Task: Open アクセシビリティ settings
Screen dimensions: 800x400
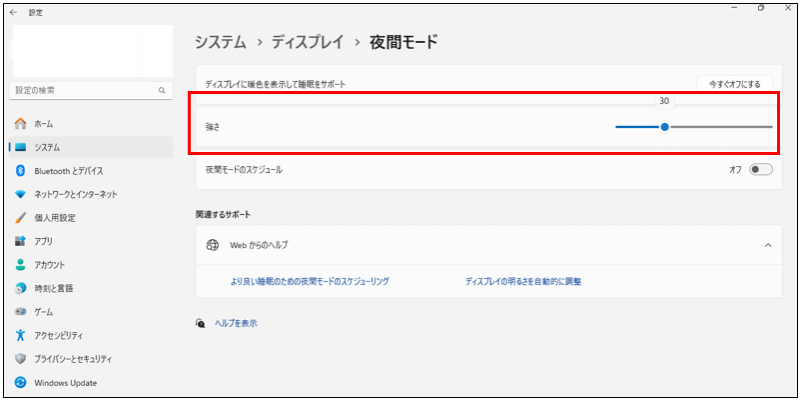Action: coord(91,335)
